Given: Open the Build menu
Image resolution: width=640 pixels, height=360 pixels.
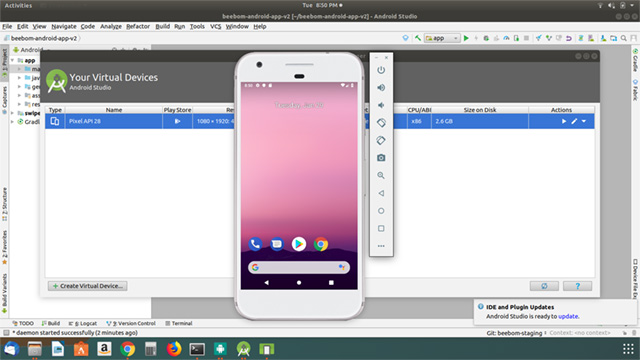Looking at the screenshot, I should coord(162,27).
